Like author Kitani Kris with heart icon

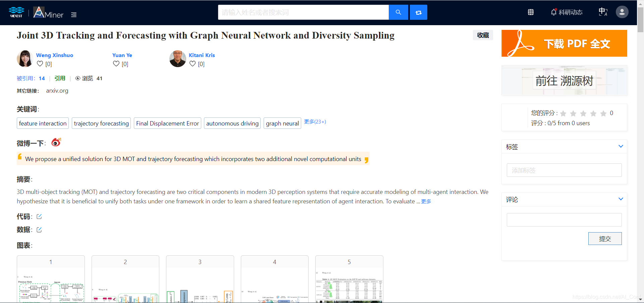point(193,64)
